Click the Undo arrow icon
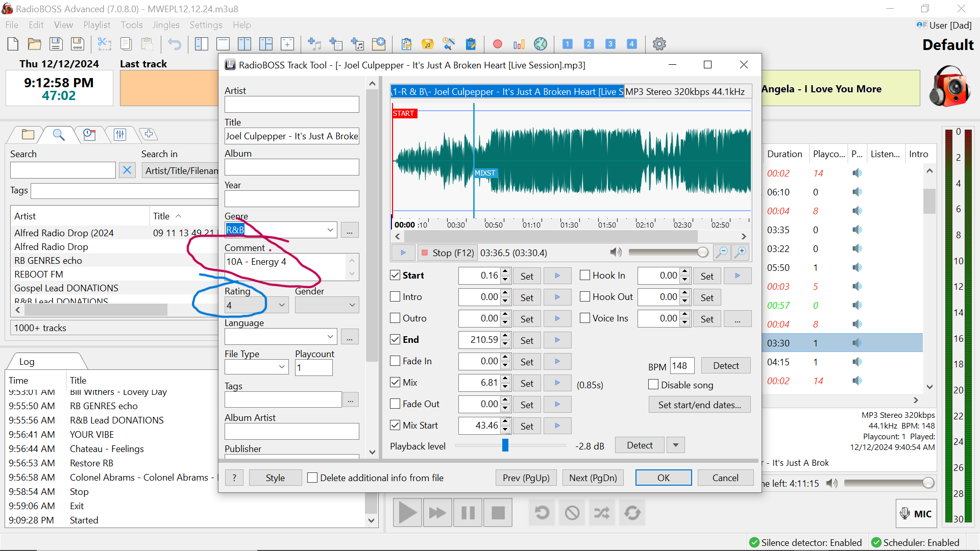 click(175, 44)
